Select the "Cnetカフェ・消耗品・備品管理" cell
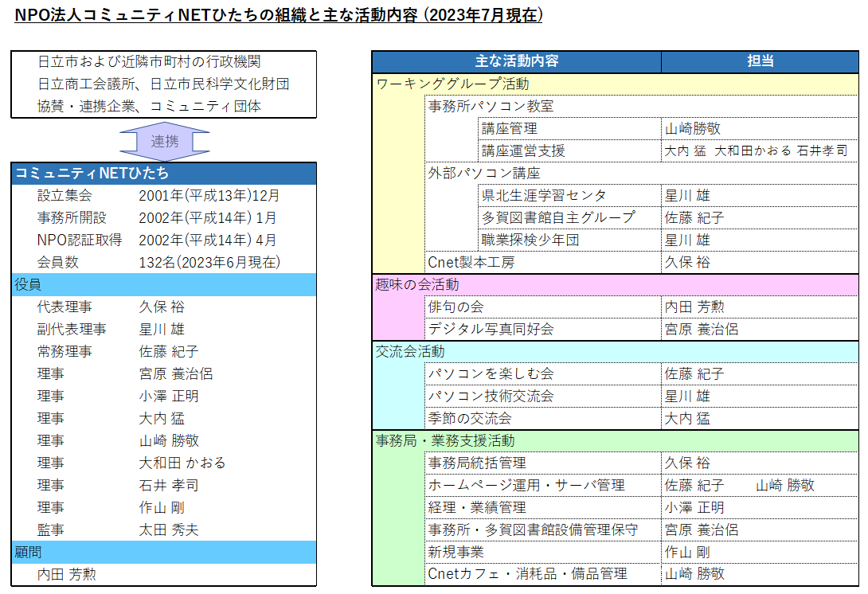 (543, 574)
